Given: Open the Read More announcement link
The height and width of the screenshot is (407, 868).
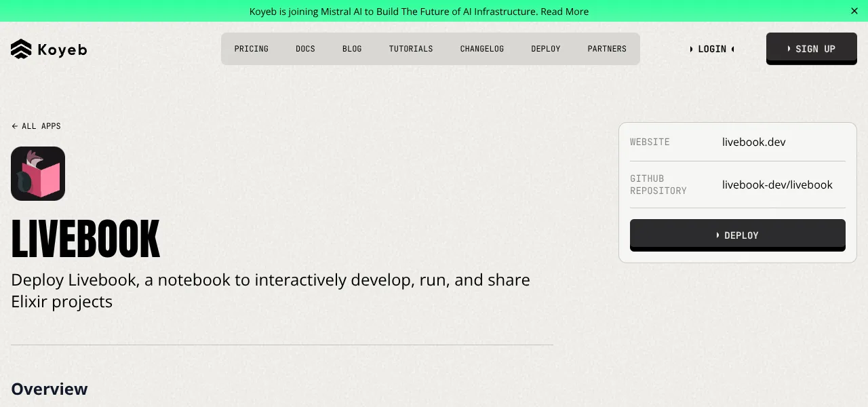Looking at the screenshot, I should [x=564, y=12].
